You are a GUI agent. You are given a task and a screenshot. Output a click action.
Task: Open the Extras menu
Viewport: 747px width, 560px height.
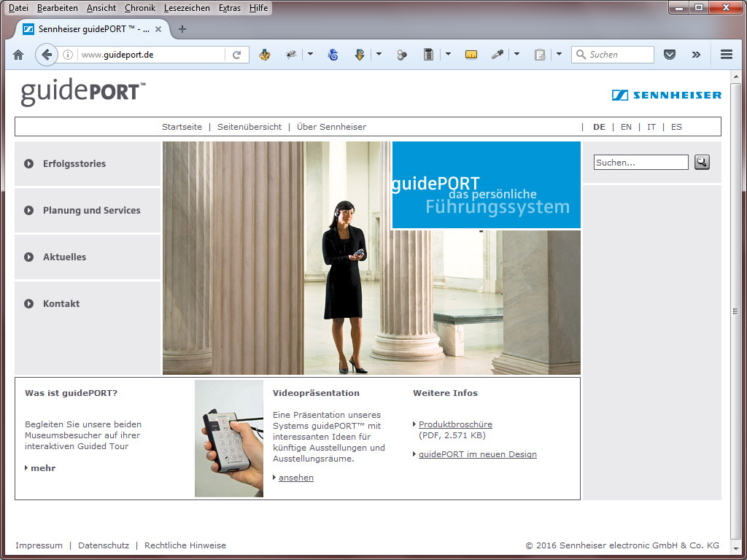pyautogui.click(x=229, y=8)
